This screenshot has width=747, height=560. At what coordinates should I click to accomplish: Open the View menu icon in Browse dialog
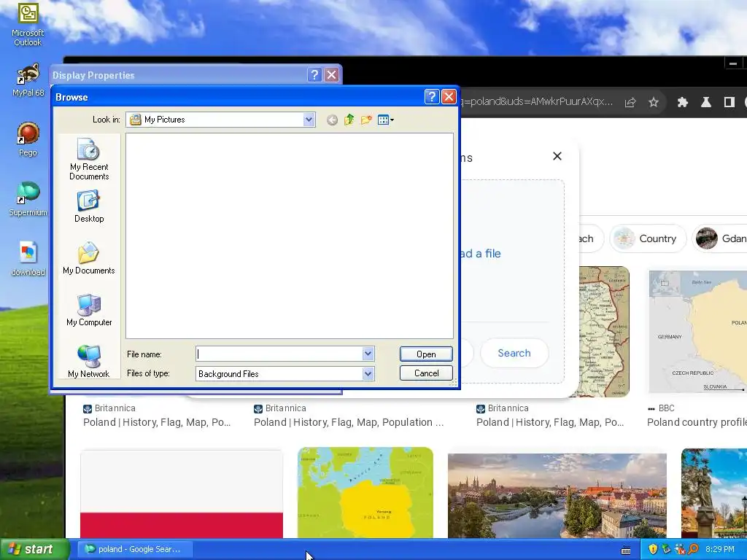385,120
